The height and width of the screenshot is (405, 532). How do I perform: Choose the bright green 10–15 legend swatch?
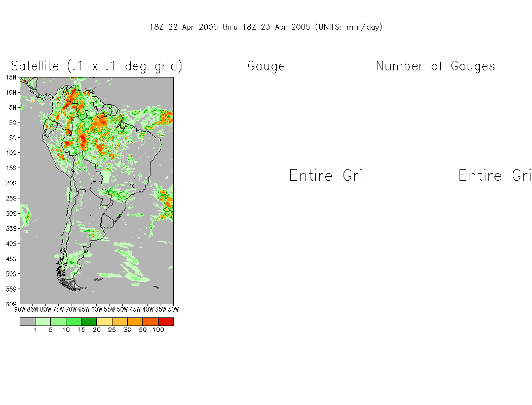pyautogui.click(x=73, y=321)
